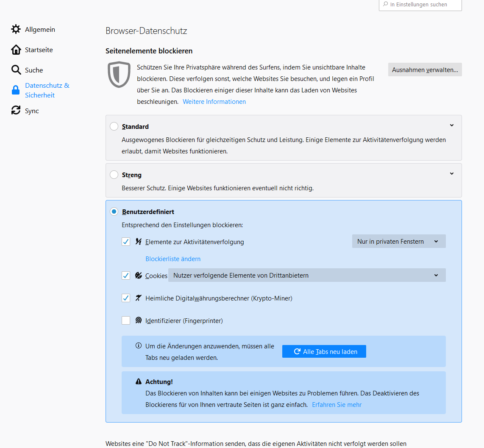Open the 'Blockierliste ändern' link
484x448 pixels.
[173, 259]
